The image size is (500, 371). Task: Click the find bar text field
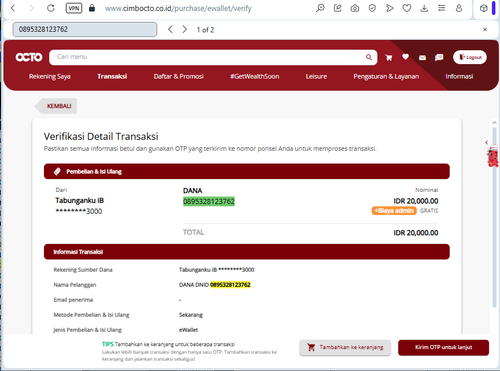pos(85,29)
